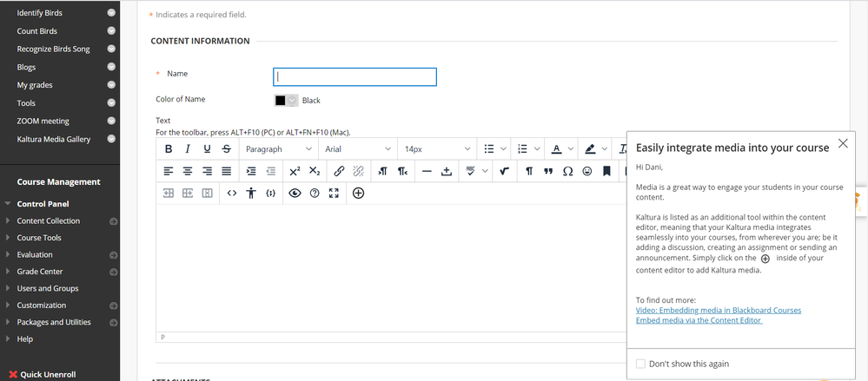Open numbered list style dropdown arrow
This screenshot has height=381, width=868.
(x=536, y=148)
